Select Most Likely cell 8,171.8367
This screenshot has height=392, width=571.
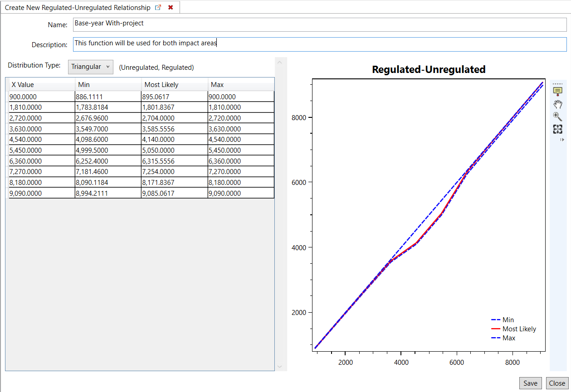click(175, 183)
